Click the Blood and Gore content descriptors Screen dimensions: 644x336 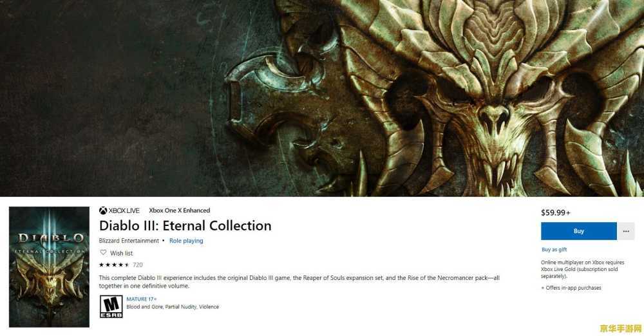(173, 307)
